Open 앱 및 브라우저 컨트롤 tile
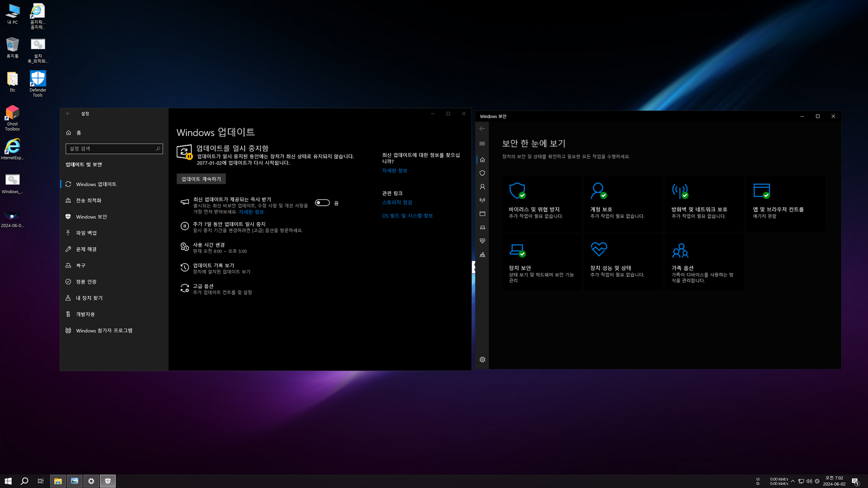The width and height of the screenshot is (868, 488). 785,202
